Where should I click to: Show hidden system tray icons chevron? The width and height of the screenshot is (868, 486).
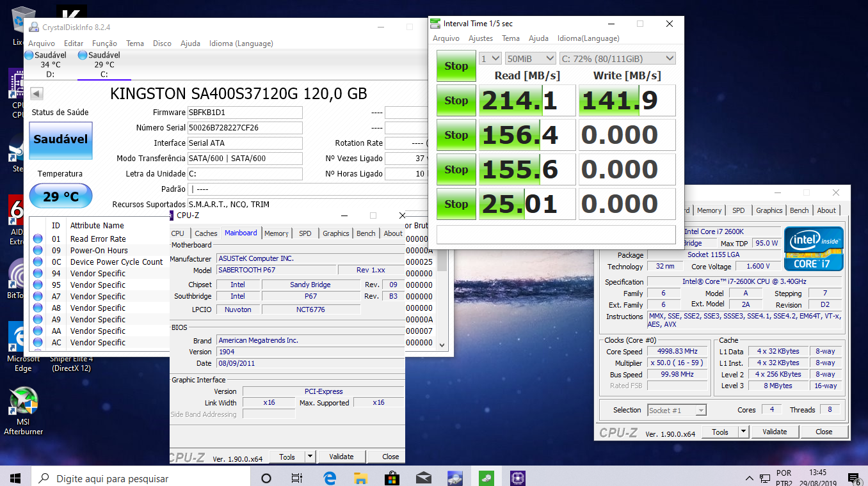(750, 478)
